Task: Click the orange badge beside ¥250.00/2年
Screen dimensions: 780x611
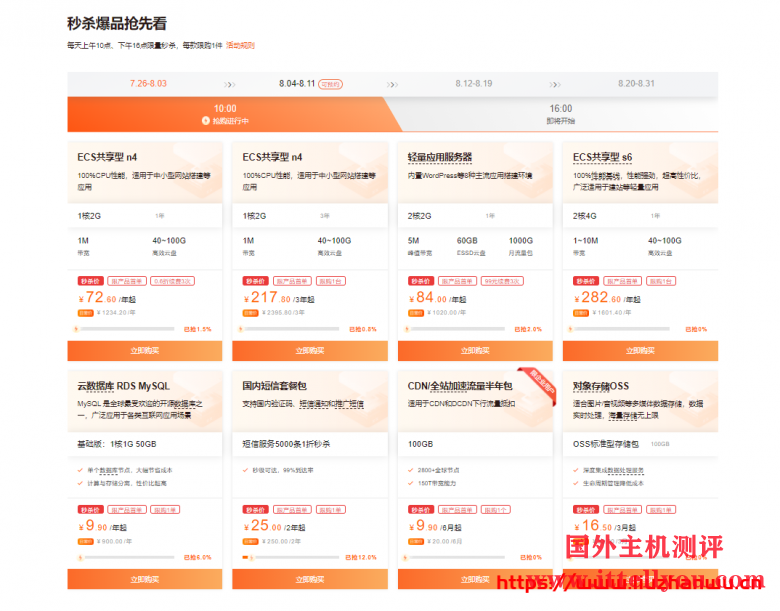Action: point(250,541)
